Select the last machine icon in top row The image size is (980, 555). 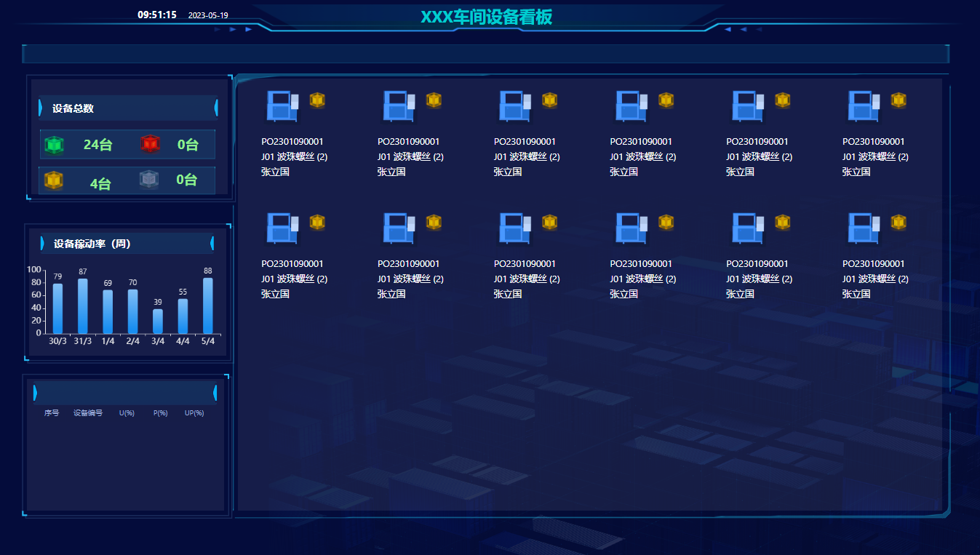[x=863, y=106]
